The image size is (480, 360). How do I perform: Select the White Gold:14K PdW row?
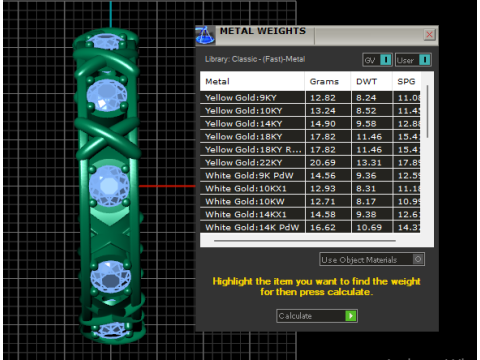[310, 227]
